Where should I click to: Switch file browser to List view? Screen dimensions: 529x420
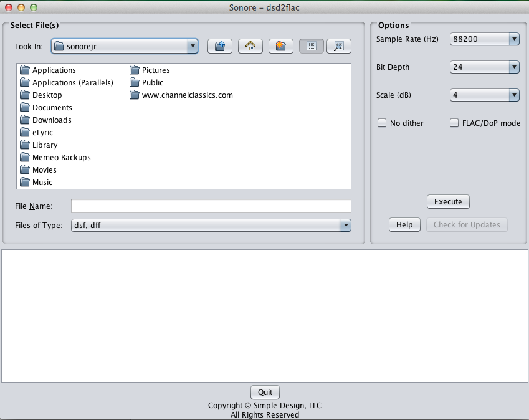pyautogui.click(x=312, y=46)
